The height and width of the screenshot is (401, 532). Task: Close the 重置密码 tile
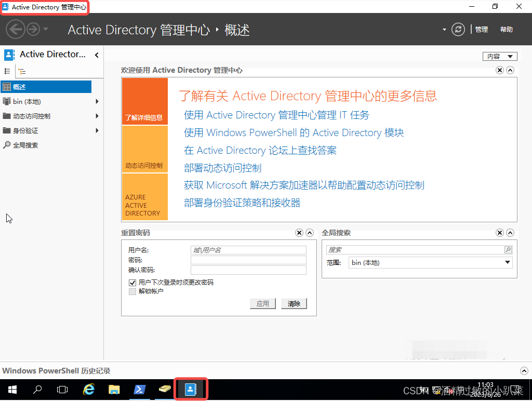(299, 233)
